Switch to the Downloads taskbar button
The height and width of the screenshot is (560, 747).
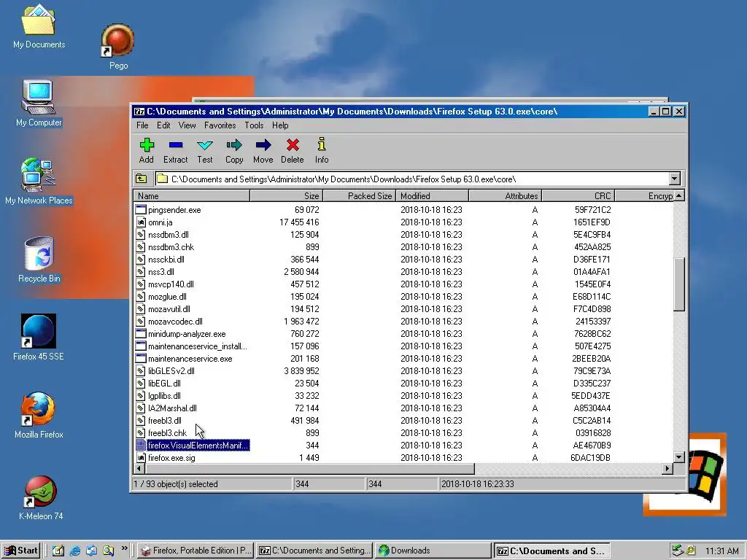(433, 551)
